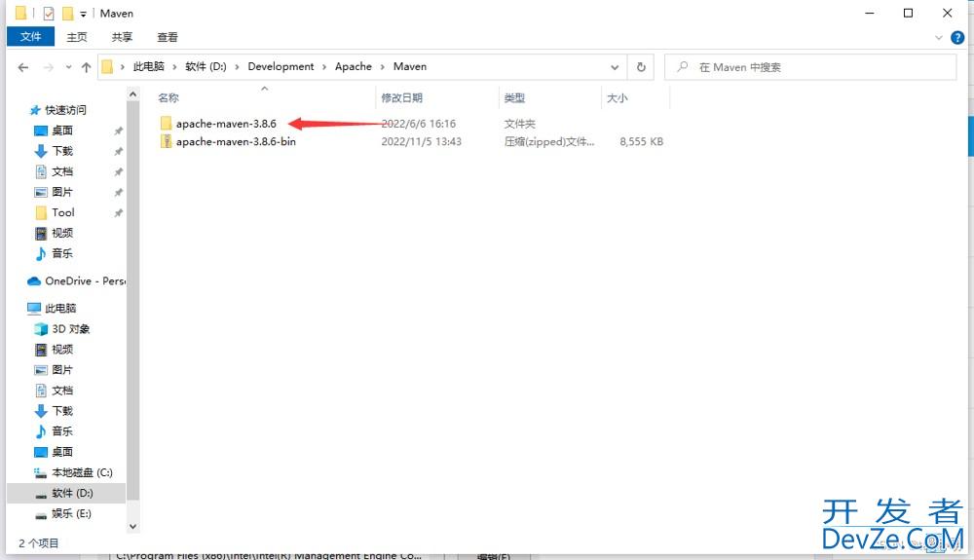
Task: Click the 8,555 KB size cell
Action: (x=641, y=141)
